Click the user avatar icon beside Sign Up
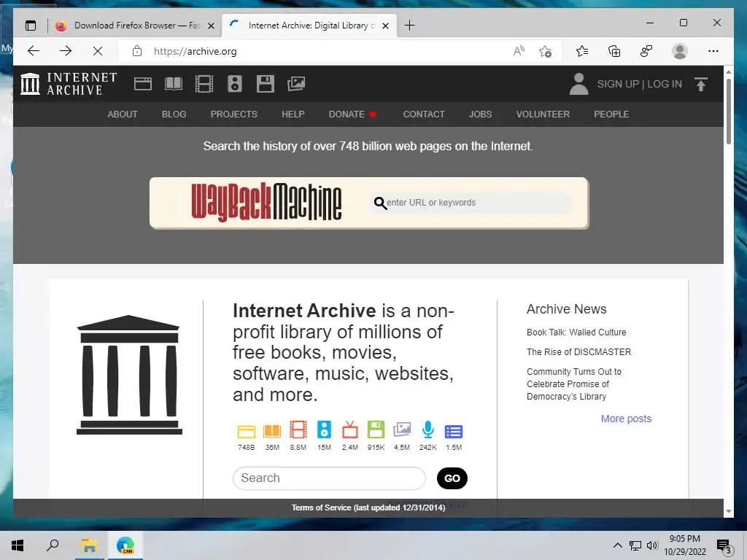 pyautogui.click(x=578, y=84)
